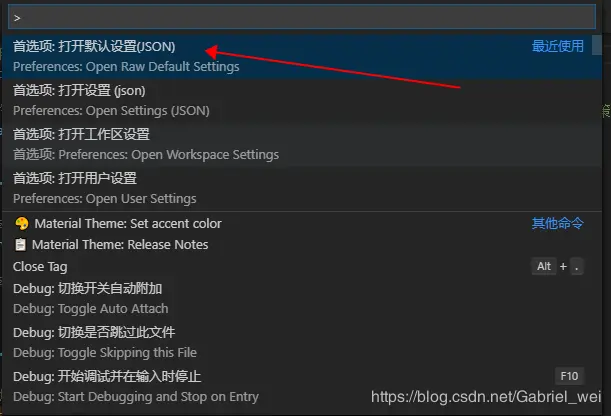Click the 最近使用 recently used label
The image size is (611, 416).
click(x=558, y=46)
